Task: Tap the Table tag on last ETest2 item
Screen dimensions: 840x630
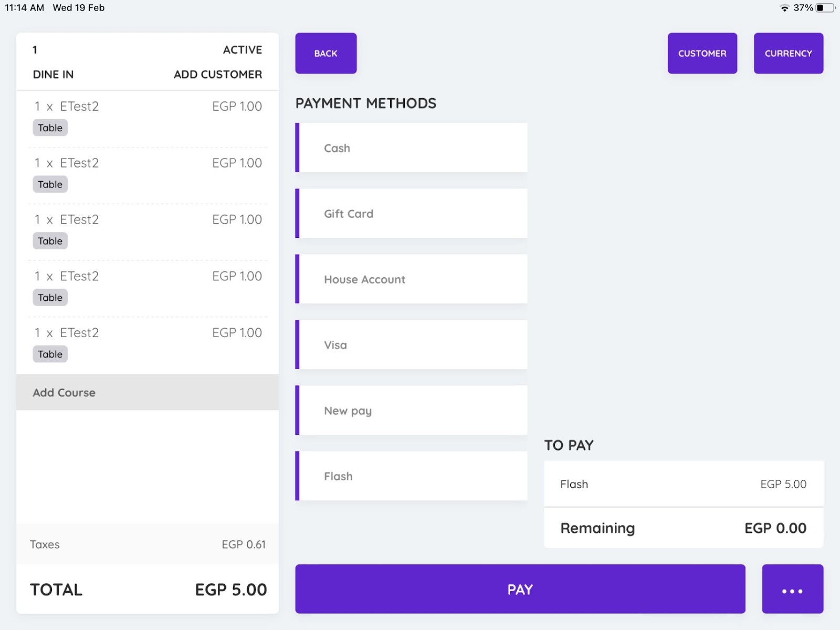Action: click(x=50, y=354)
